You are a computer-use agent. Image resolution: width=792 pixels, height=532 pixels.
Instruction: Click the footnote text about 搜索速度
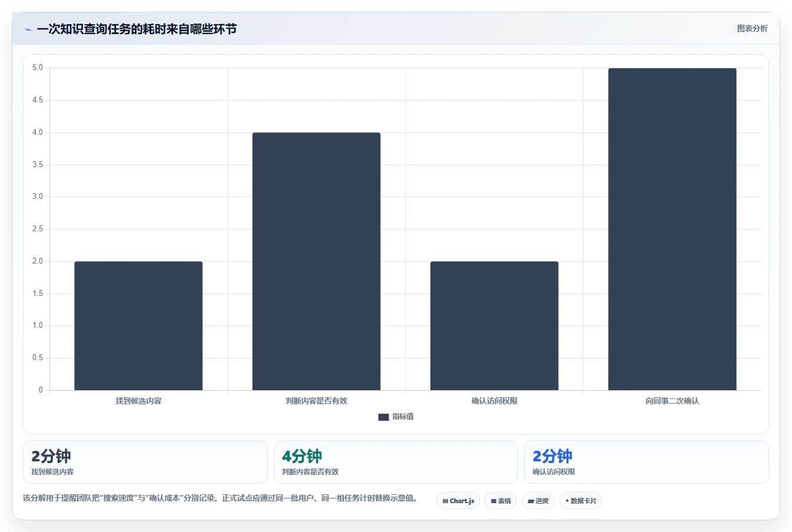click(220, 498)
